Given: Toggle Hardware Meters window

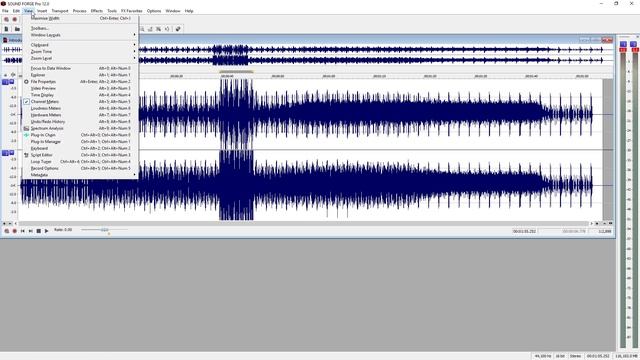Looking at the screenshot, I should click(x=80, y=115).
